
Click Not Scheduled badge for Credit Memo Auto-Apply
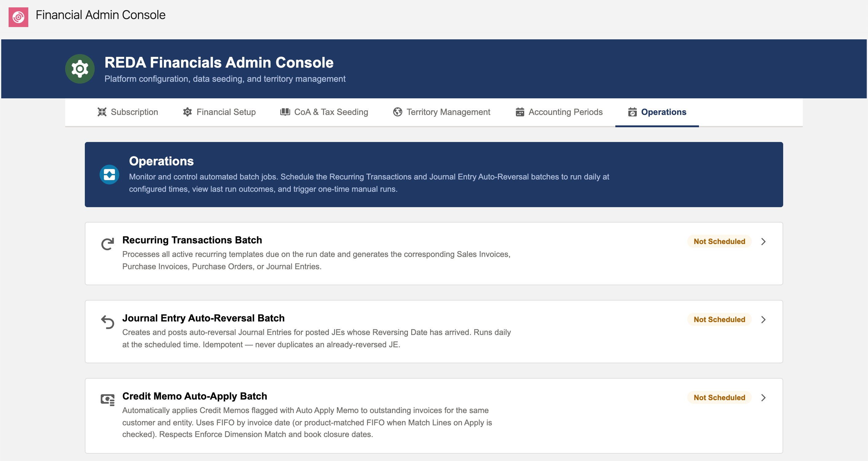(x=720, y=398)
